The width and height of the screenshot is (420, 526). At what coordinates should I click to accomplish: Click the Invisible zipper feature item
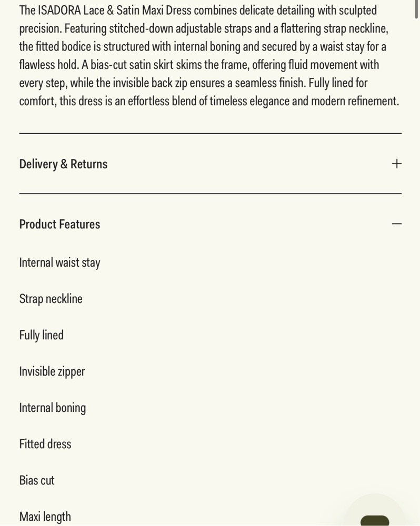coord(52,371)
